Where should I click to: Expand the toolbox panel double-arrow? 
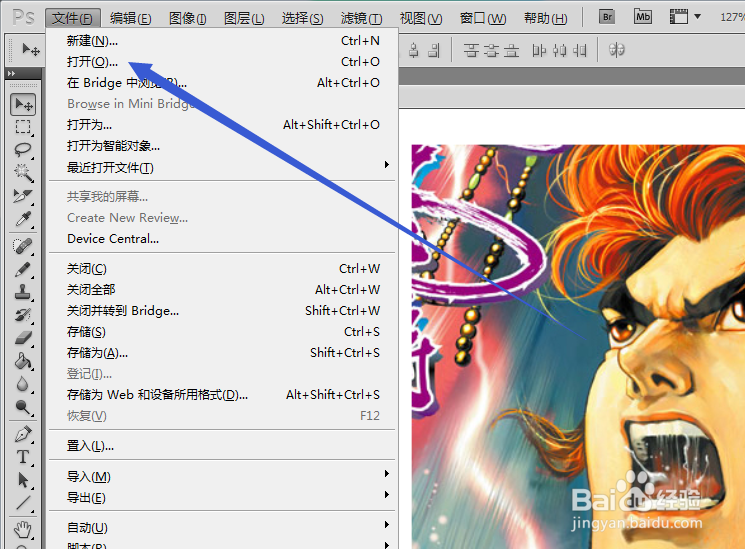pyautogui.click(x=12, y=74)
